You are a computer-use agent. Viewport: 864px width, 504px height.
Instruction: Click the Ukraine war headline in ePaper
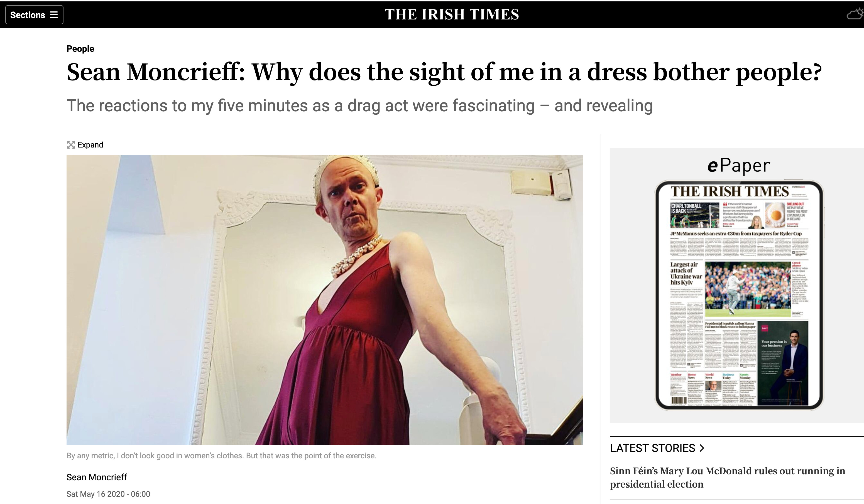(686, 273)
